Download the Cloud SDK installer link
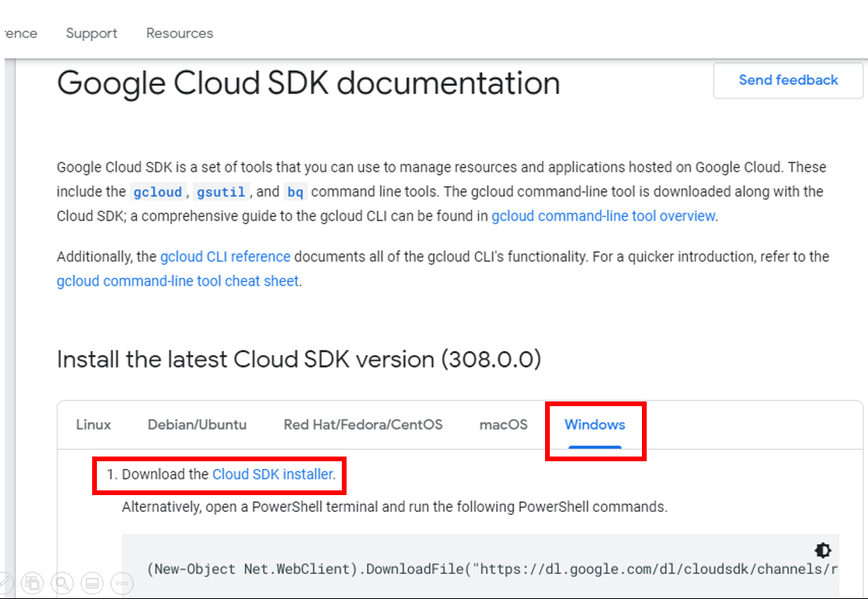 pyautogui.click(x=273, y=474)
